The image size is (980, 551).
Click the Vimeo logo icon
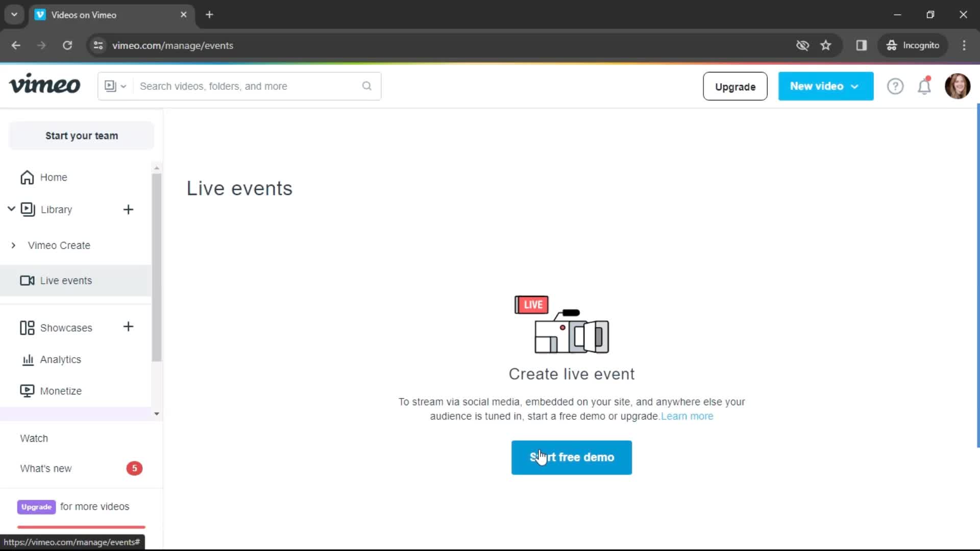pos(44,86)
